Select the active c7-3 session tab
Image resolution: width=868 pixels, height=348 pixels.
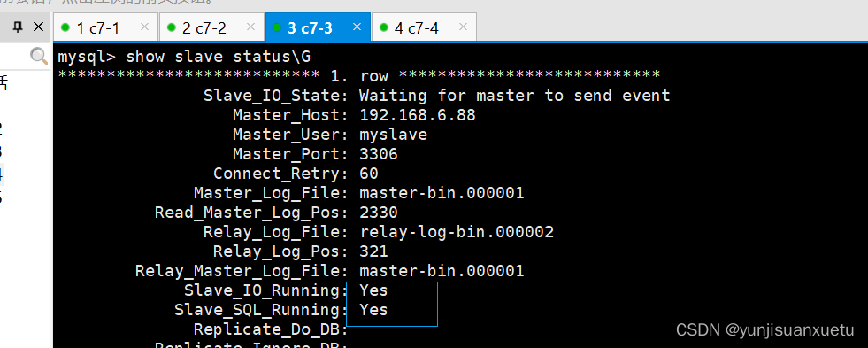[x=317, y=27]
